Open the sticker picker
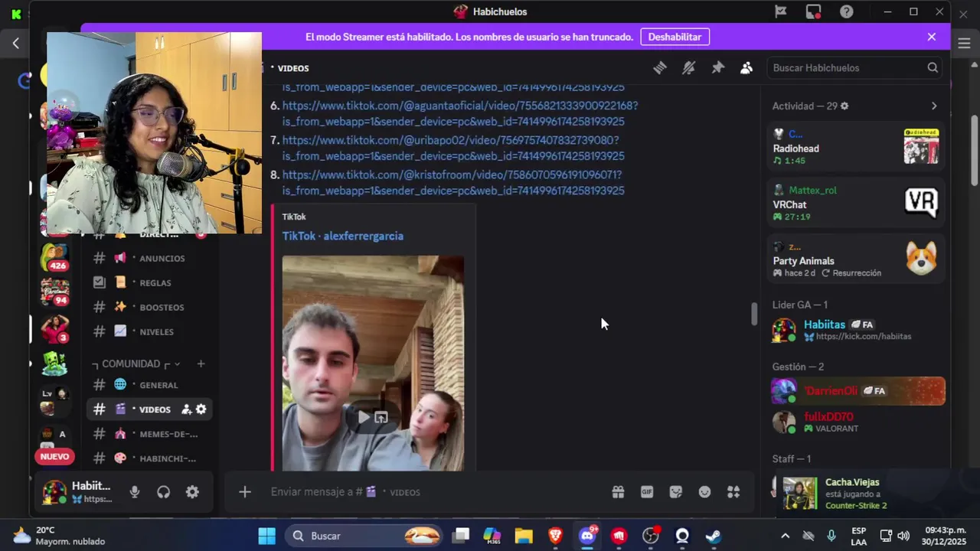The image size is (980, 551). (676, 492)
